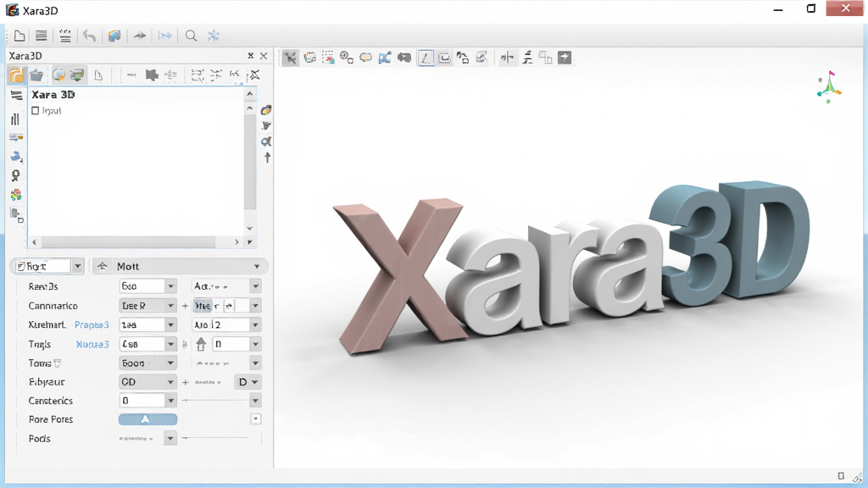Adjust the Fods slider
868x488 pixels.
(x=214, y=438)
